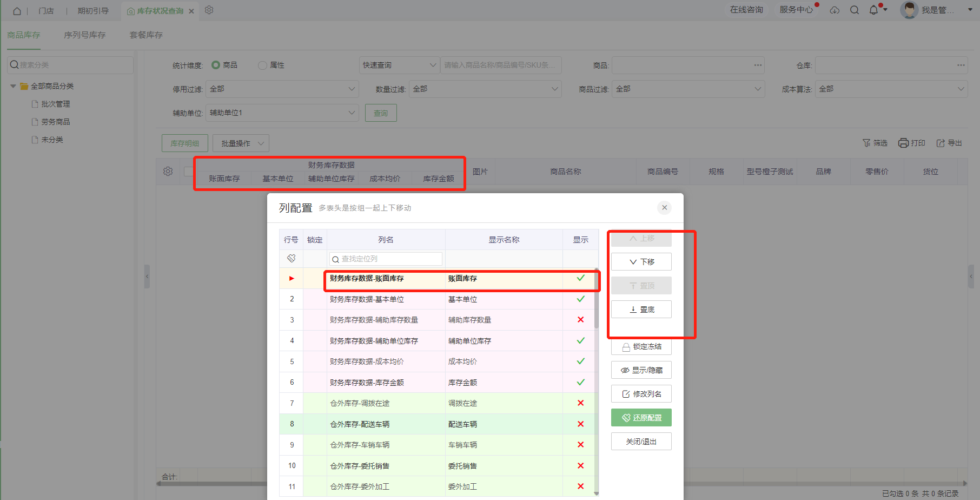Image resolution: width=980 pixels, height=500 pixels.
Task: Open the 筛选 filter icon
Action: click(x=866, y=143)
